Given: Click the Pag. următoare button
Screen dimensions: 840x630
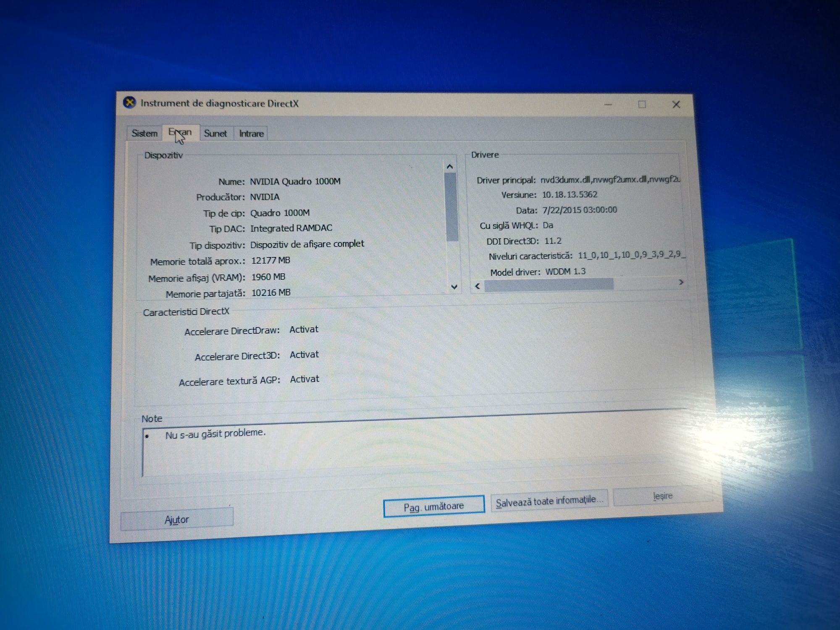Looking at the screenshot, I should 434,506.
